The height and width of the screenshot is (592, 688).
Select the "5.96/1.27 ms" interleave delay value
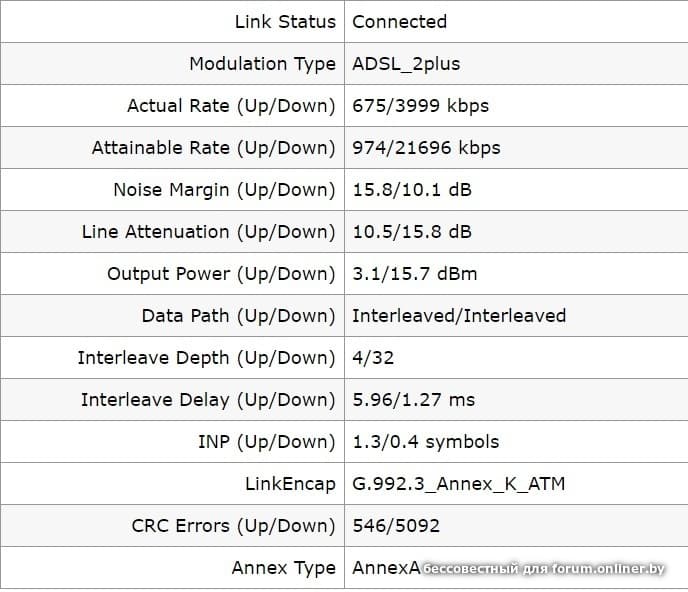coord(413,399)
